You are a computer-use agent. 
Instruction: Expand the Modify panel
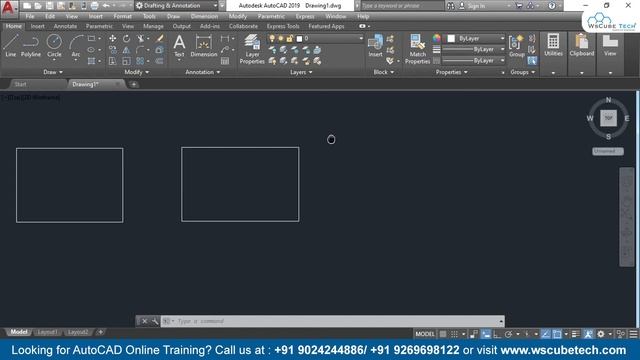coord(136,72)
